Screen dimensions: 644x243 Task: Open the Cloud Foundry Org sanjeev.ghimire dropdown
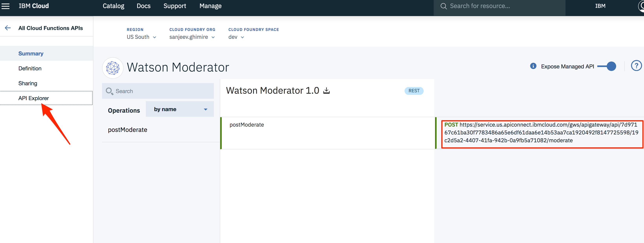click(x=192, y=37)
